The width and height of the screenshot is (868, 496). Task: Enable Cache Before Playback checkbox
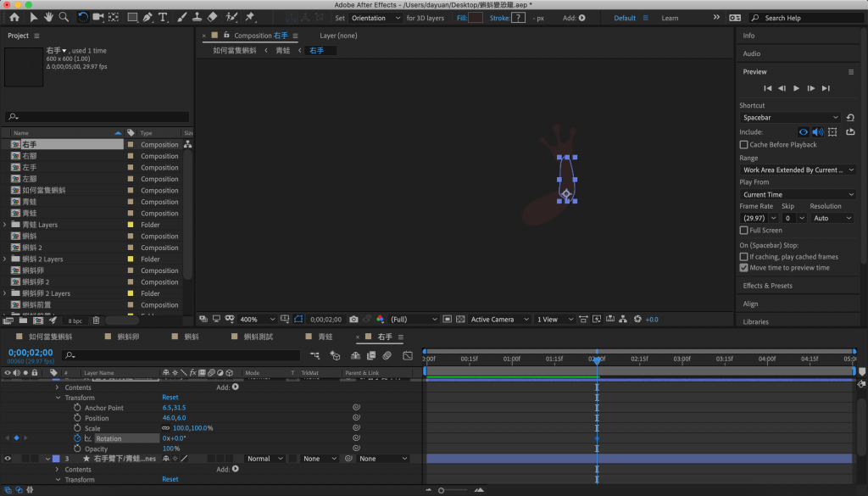(x=744, y=144)
